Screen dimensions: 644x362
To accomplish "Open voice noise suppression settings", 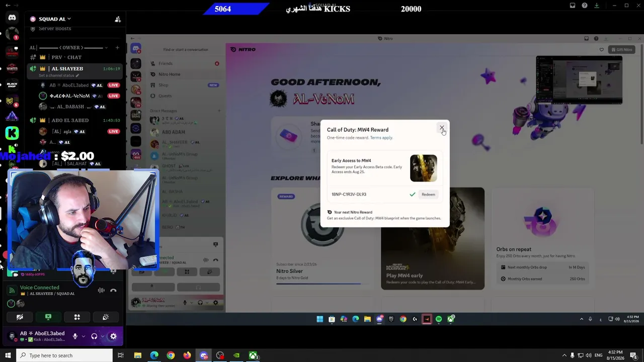I will pos(101,290).
